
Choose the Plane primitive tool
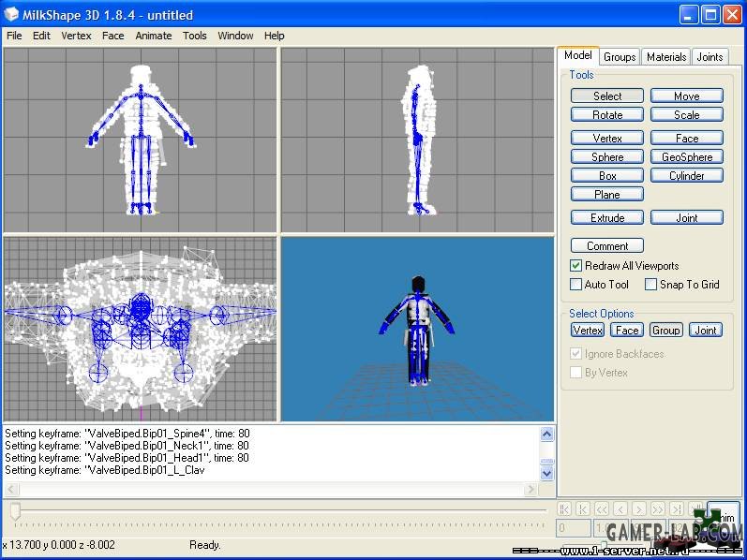click(x=607, y=194)
